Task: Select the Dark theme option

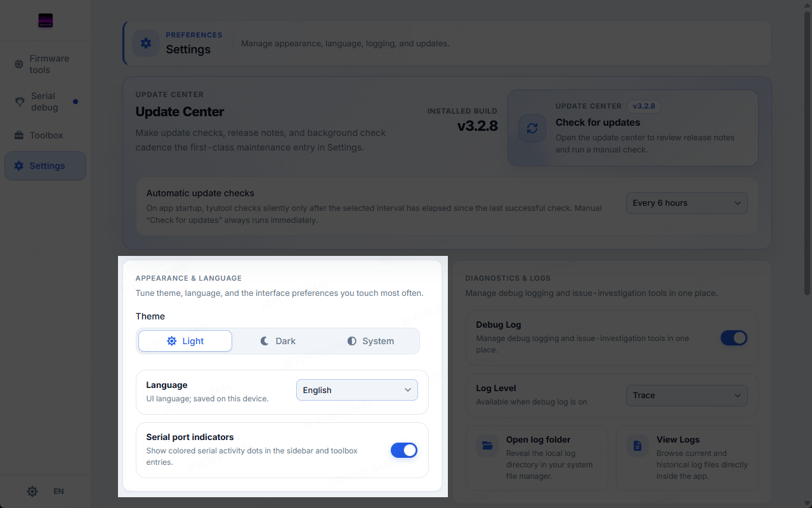Action: (278, 341)
